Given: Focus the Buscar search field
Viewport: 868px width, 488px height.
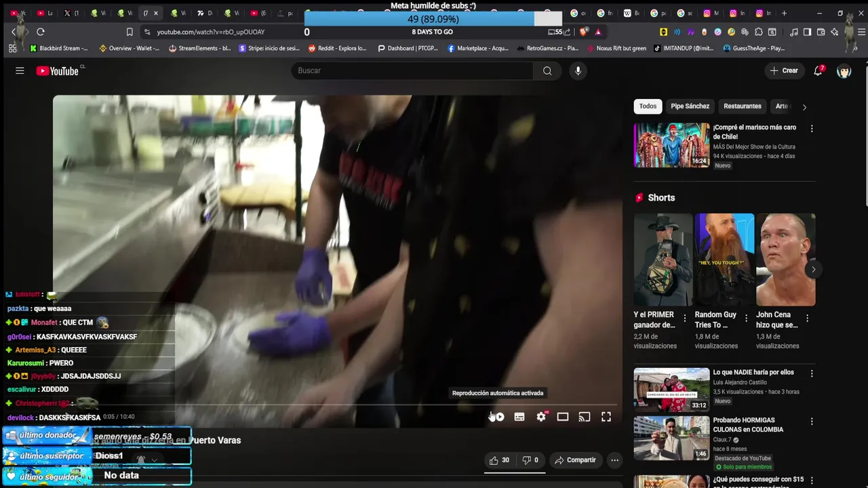Looking at the screenshot, I should (412, 70).
